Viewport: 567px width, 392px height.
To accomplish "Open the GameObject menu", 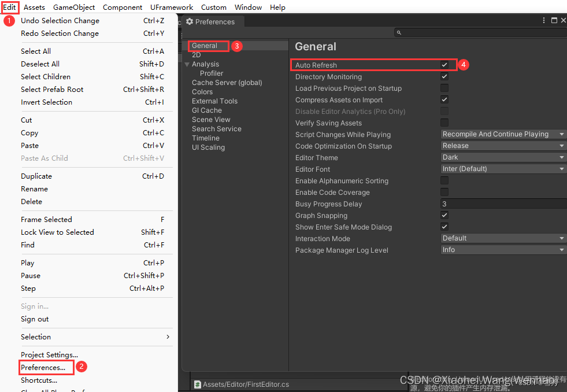I will [74, 8].
